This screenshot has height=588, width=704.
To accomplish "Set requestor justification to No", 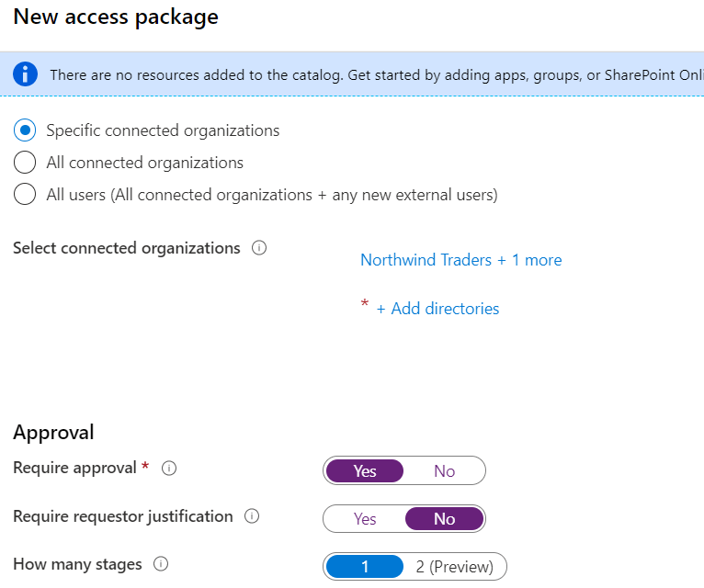I will pos(444,519).
